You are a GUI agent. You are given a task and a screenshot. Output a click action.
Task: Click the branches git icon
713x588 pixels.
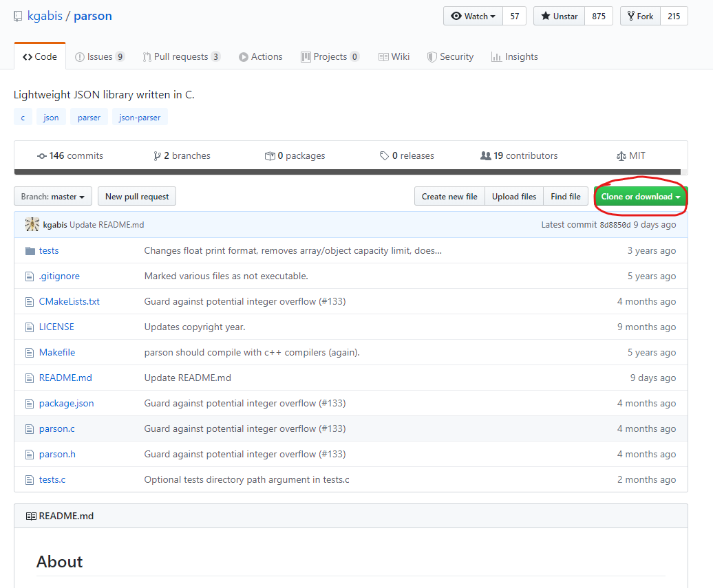pos(158,156)
